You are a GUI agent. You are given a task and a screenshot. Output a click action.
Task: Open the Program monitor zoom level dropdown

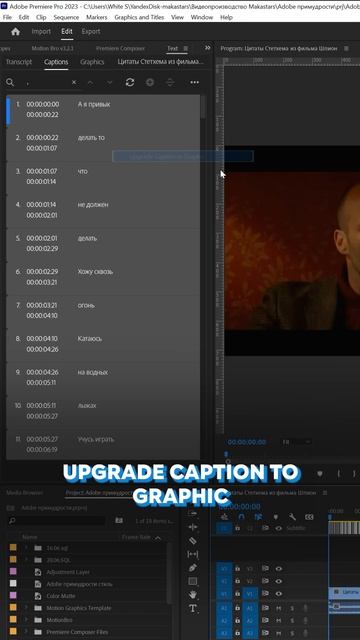[296, 442]
